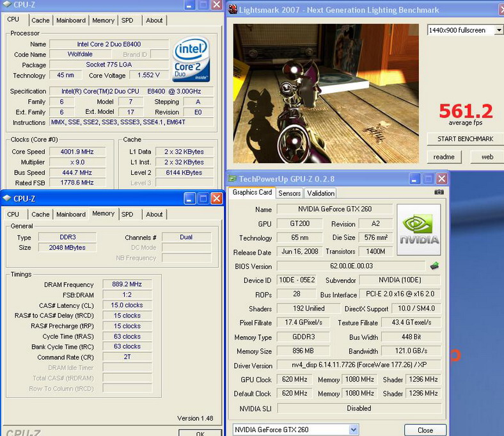Viewport: 504px width, 436px height.
Task: Open About tab in lower CPU-Z window
Action: (154, 214)
